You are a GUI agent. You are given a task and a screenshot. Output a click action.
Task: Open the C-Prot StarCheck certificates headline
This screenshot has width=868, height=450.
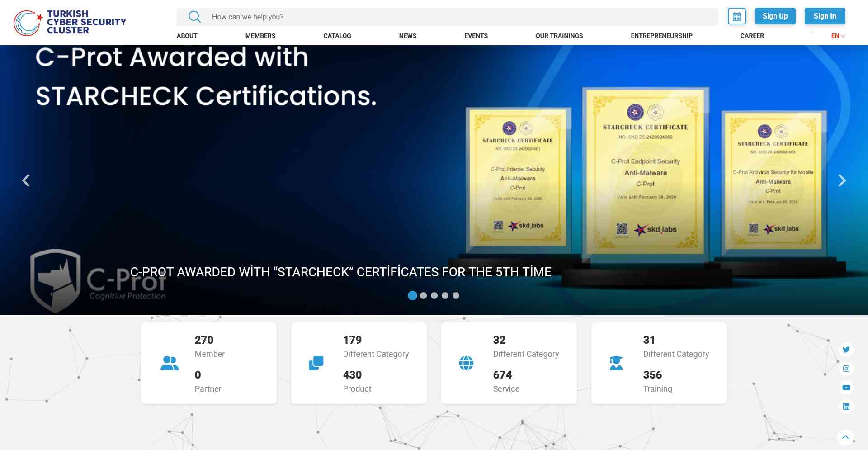pyautogui.click(x=340, y=272)
